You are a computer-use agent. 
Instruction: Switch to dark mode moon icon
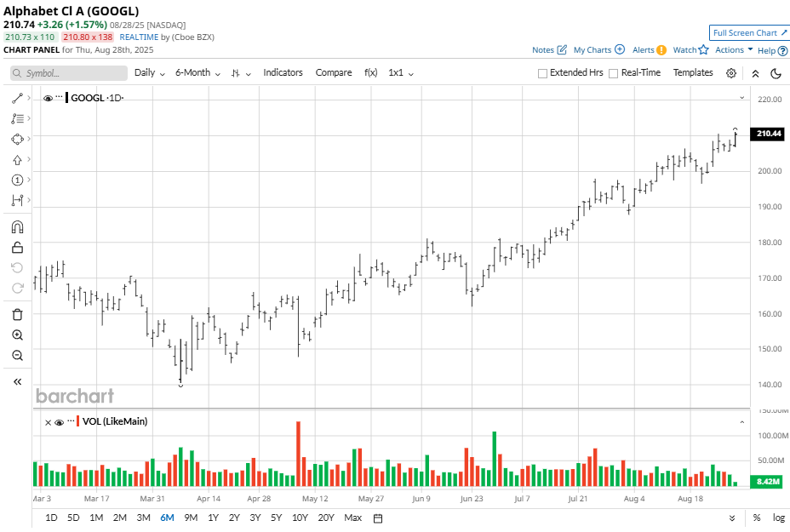776,73
